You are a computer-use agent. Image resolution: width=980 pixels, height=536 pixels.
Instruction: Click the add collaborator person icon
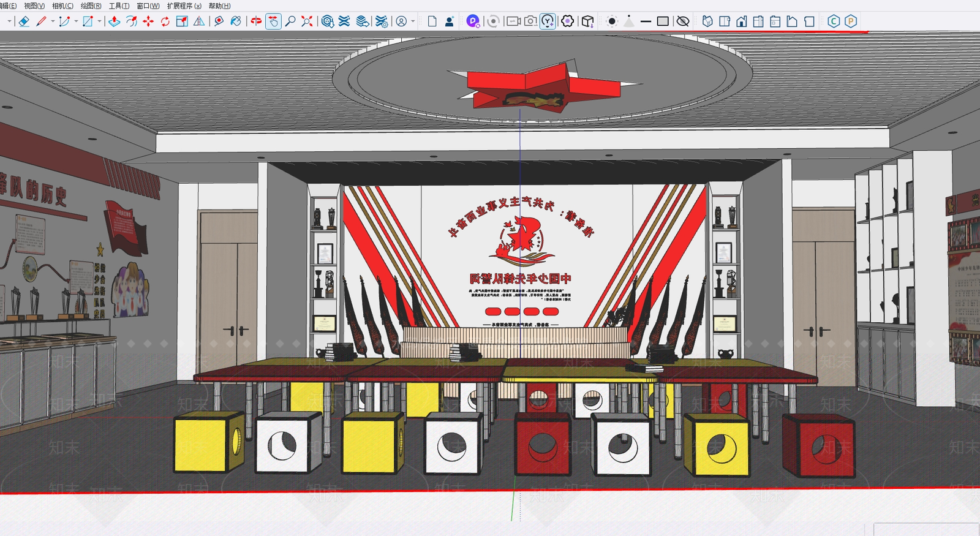click(450, 21)
